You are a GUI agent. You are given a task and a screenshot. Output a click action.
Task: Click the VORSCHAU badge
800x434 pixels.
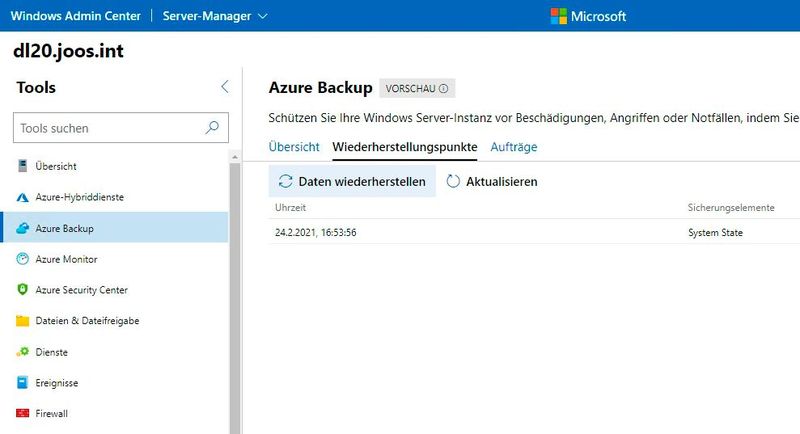[417, 88]
